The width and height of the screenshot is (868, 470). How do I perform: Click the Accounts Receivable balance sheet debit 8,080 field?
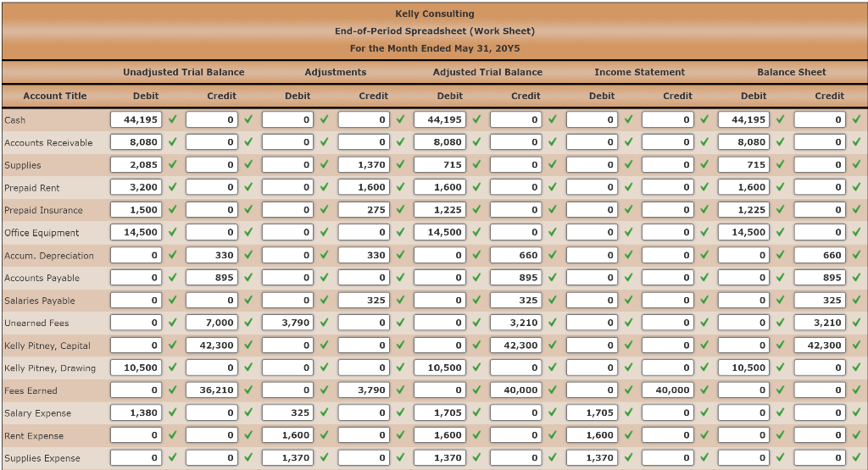(x=743, y=142)
